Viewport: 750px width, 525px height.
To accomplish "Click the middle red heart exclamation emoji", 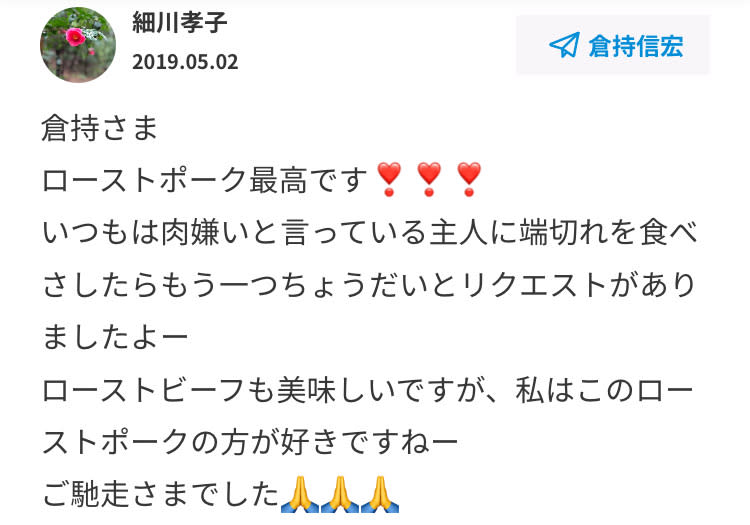I will click(429, 179).
